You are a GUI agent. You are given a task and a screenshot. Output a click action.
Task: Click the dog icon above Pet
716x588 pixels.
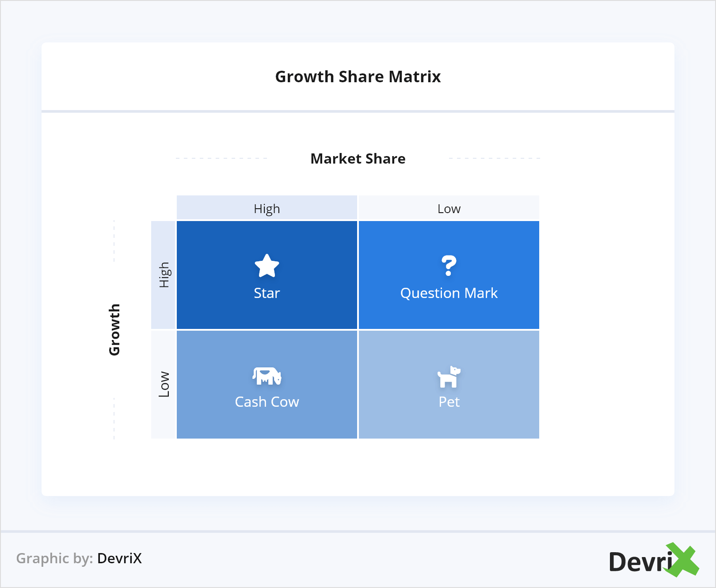coord(449,377)
